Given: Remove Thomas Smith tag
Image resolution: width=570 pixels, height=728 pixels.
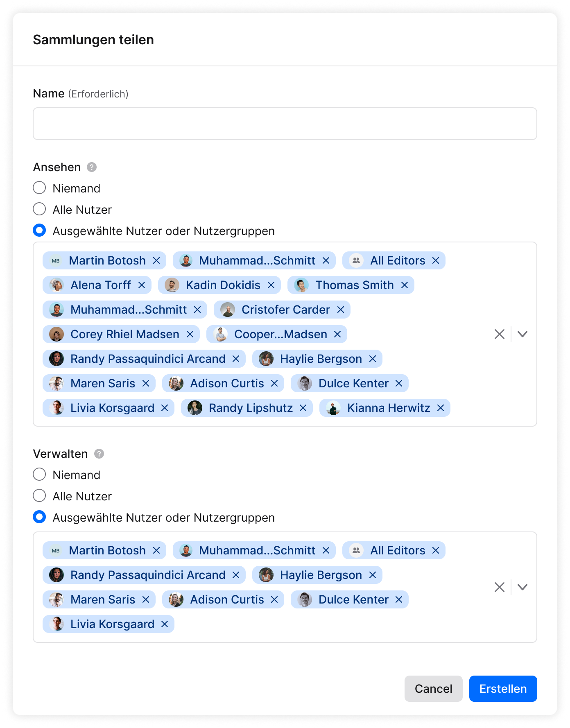Looking at the screenshot, I should [405, 285].
